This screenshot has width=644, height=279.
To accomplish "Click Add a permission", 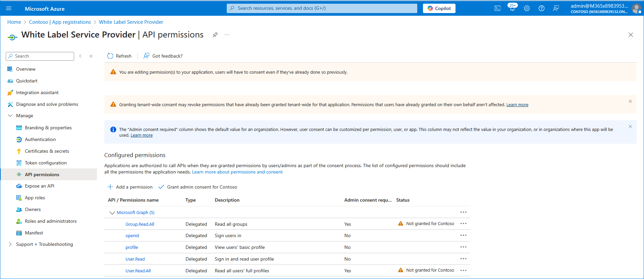I will 130,187.
